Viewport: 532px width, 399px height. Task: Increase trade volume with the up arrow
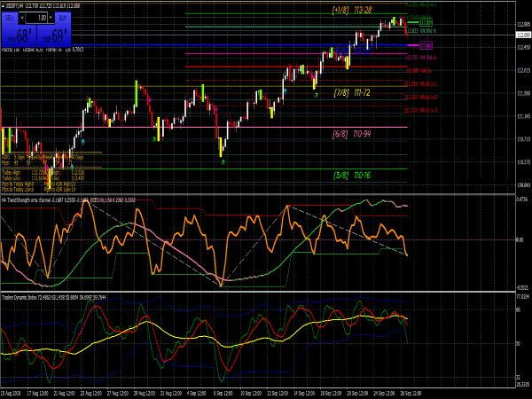[51, 18]
